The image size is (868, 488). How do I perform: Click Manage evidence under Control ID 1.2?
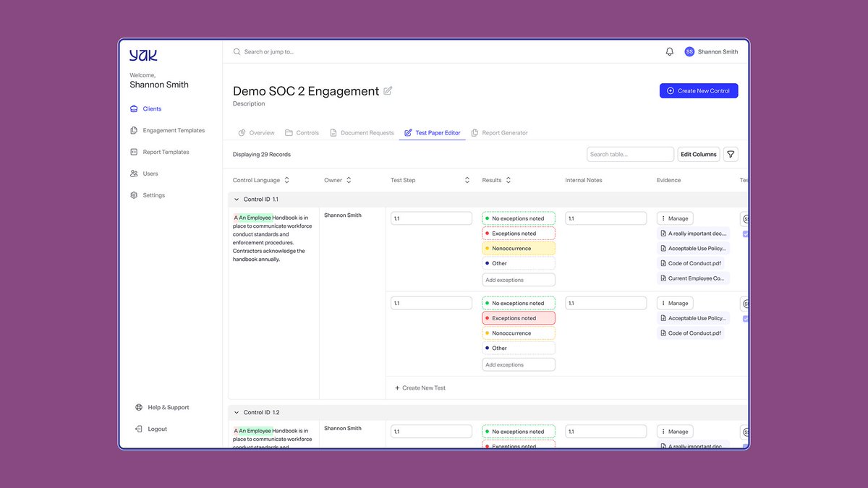675,432
